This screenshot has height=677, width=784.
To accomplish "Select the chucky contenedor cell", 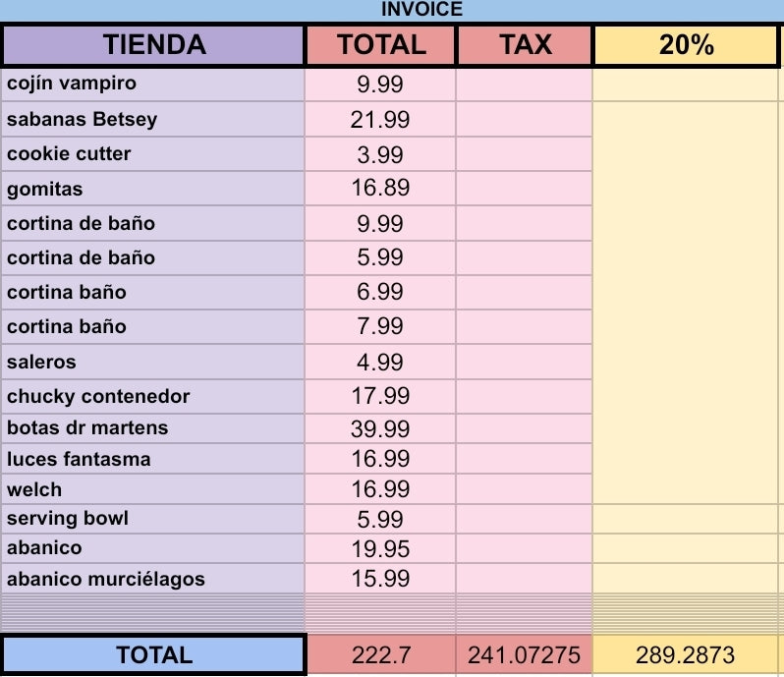I will tap(153, 397).
